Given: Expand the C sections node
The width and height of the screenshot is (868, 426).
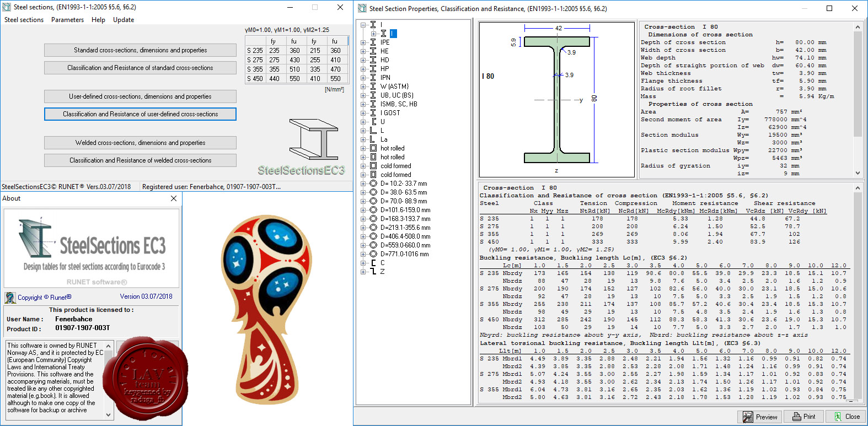Looking at the screenshot, I should [x=363, y=263].
